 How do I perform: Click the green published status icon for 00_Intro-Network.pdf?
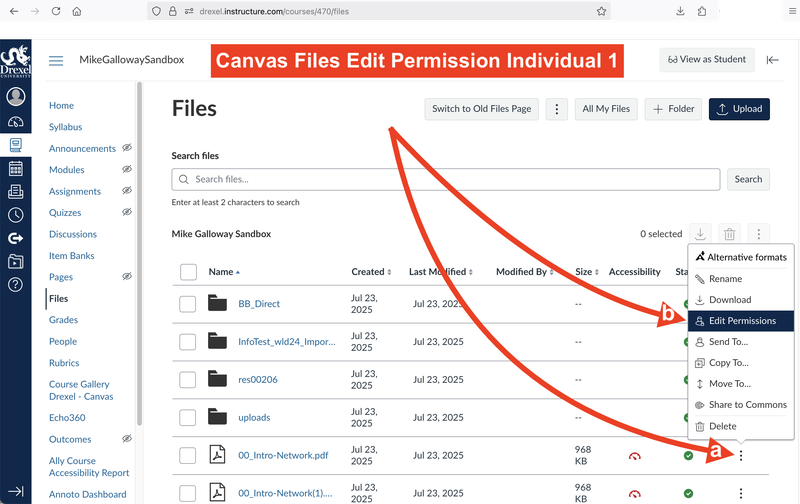[x=688, y=456]
